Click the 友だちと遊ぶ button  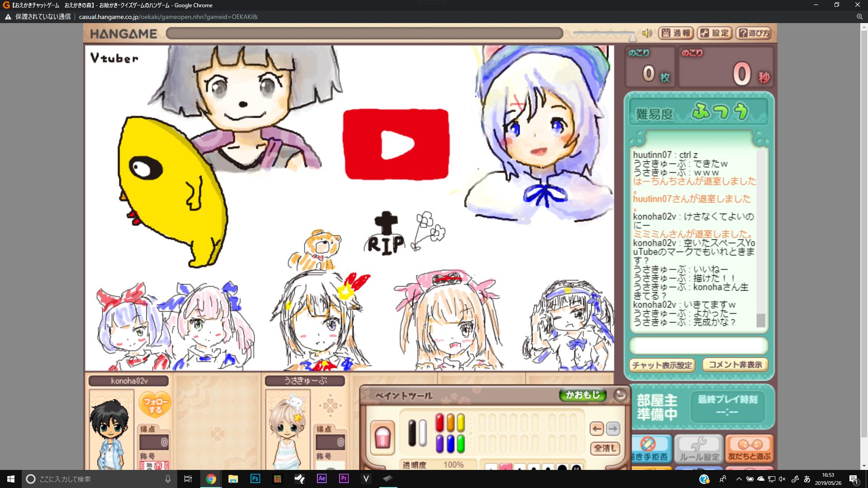(749, 449)
